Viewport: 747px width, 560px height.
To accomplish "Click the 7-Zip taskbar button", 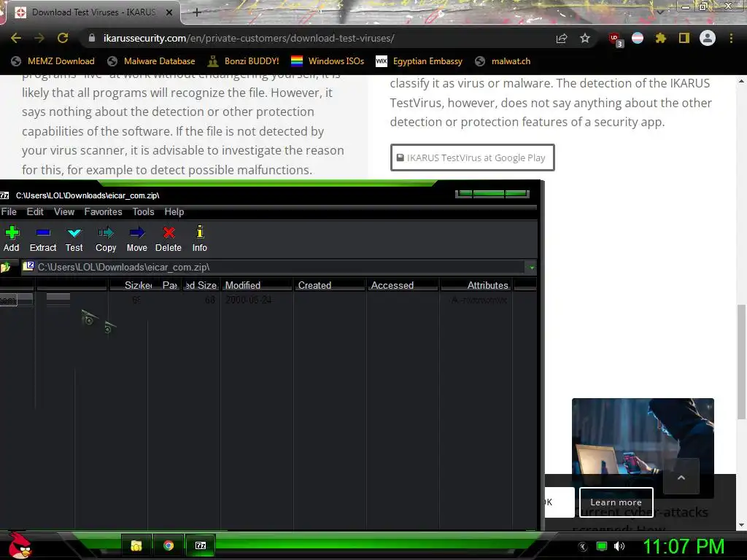I will pyautogui.click(x=201, y=545).
